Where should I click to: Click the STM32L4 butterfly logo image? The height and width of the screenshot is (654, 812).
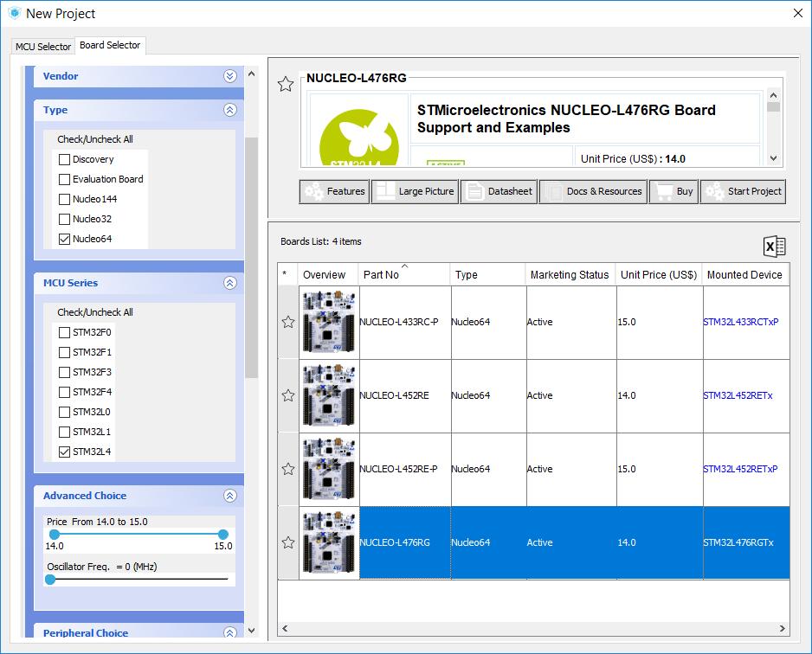coord(359,137)
